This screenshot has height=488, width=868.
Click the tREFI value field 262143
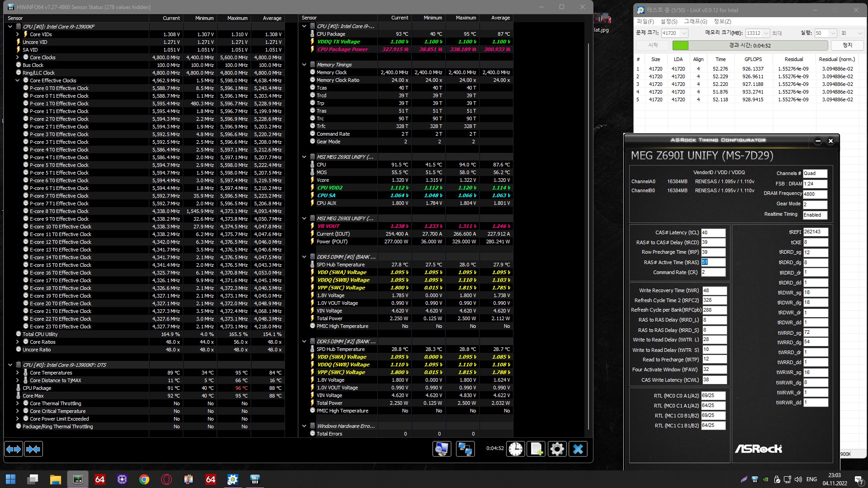pos(816,232)
